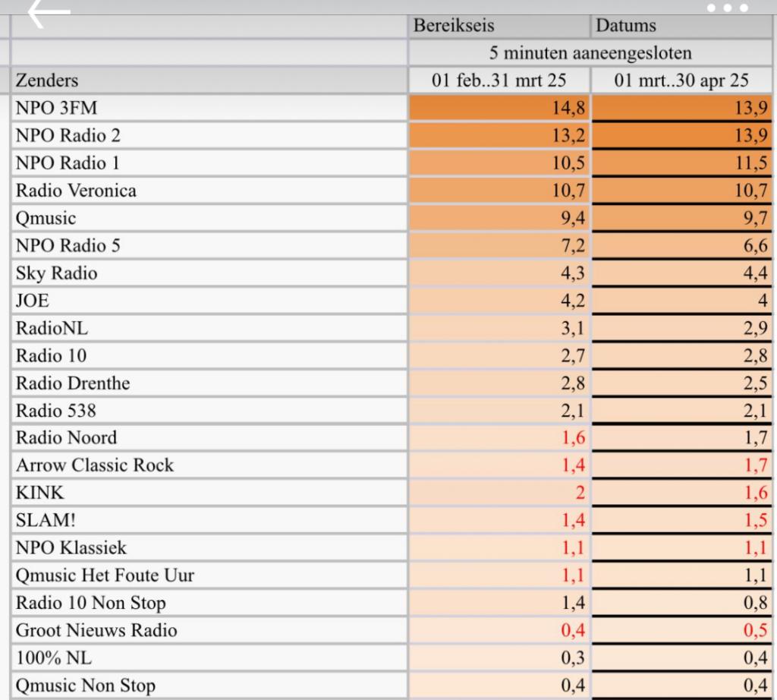Select the Radio 10 row label
The width and height of the screenshot is (777, 700).
[209, 355]
